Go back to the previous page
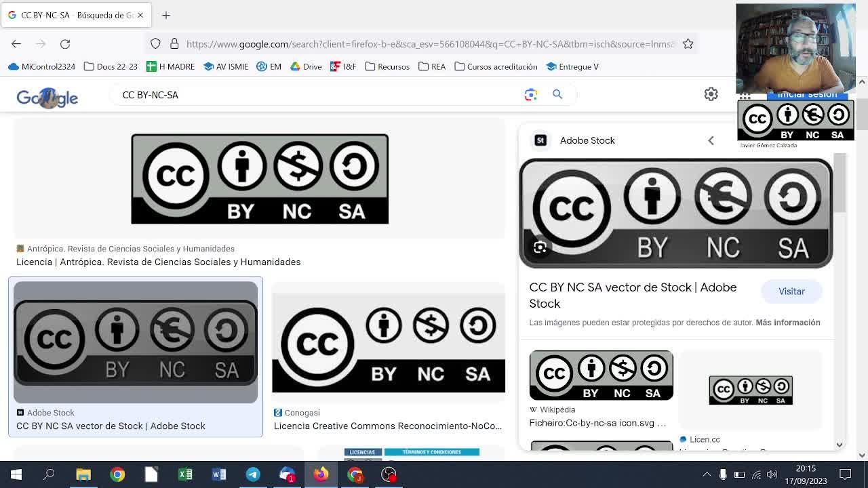 coord(16,44)
